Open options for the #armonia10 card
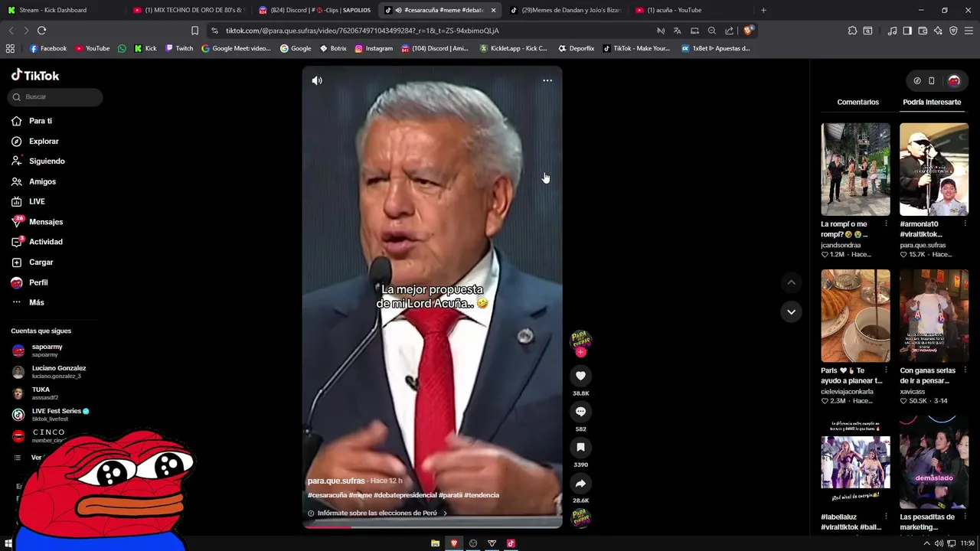Image resolution: width=980 pixels, height=551 pixels. coord(965,224)
